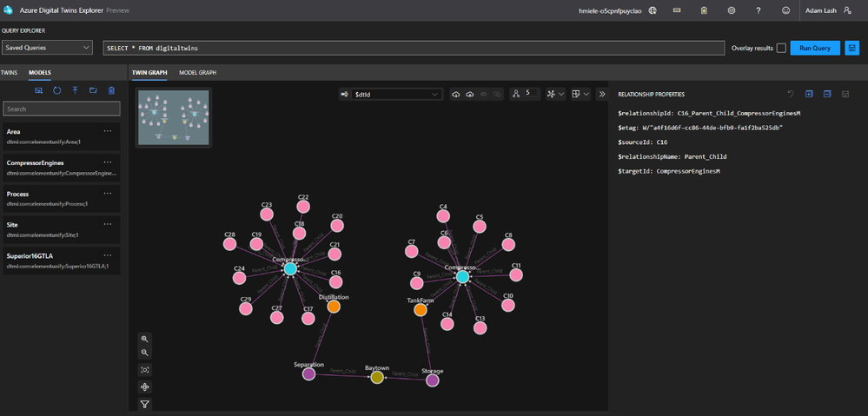The height and width of the screenshot is (416, 868).
Task: Click the upload models directory folder icon
Action: click(93, 90)
